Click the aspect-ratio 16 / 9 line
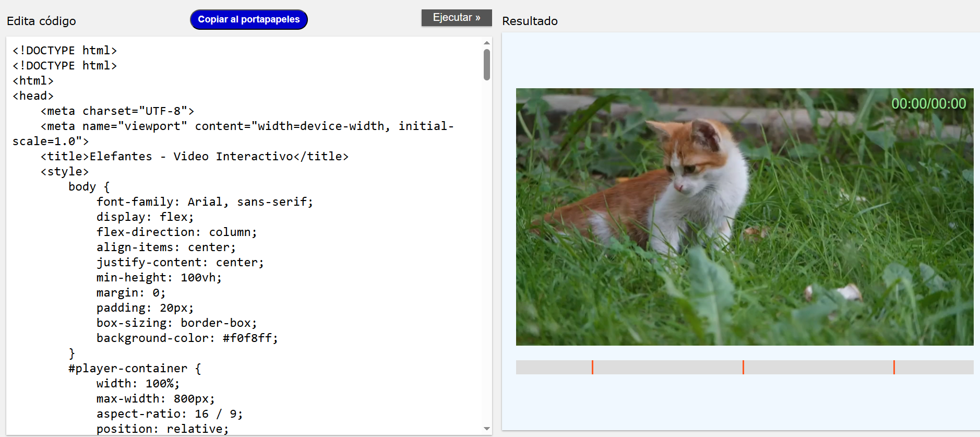Screen dimensions: 980x437 [x=169, y=414]
